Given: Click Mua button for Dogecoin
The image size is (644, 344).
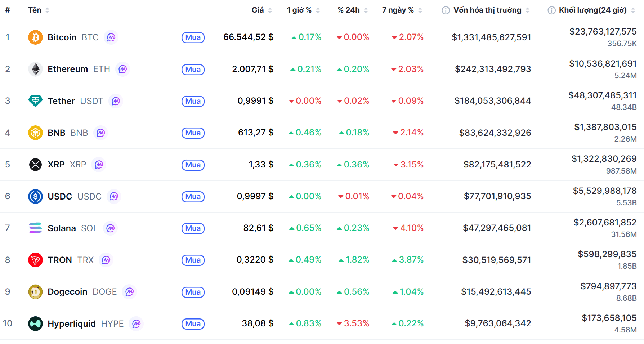Looking at the screenshot, I should pyautogui.click(x=193, y=292).
